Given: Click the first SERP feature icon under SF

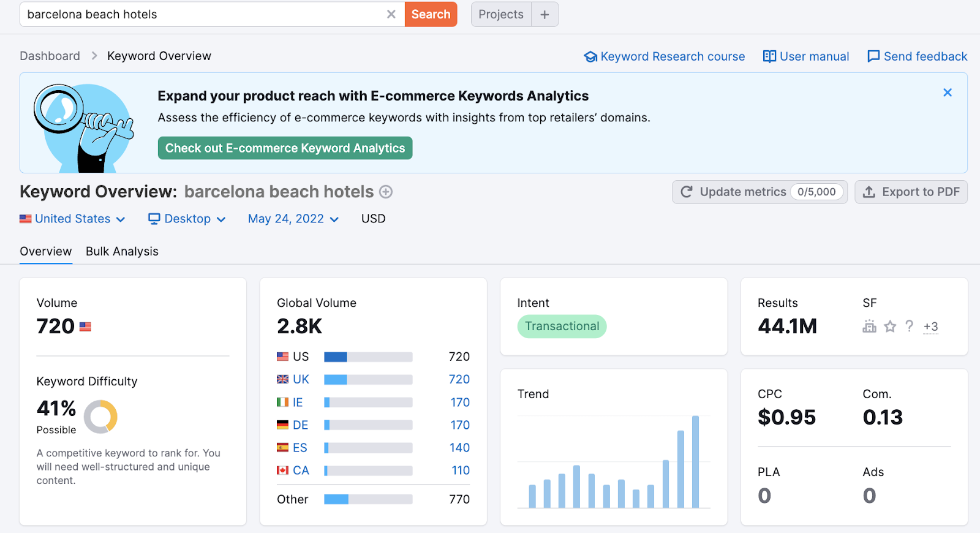Looking at the screenshot, I should (x=869, y=327).
